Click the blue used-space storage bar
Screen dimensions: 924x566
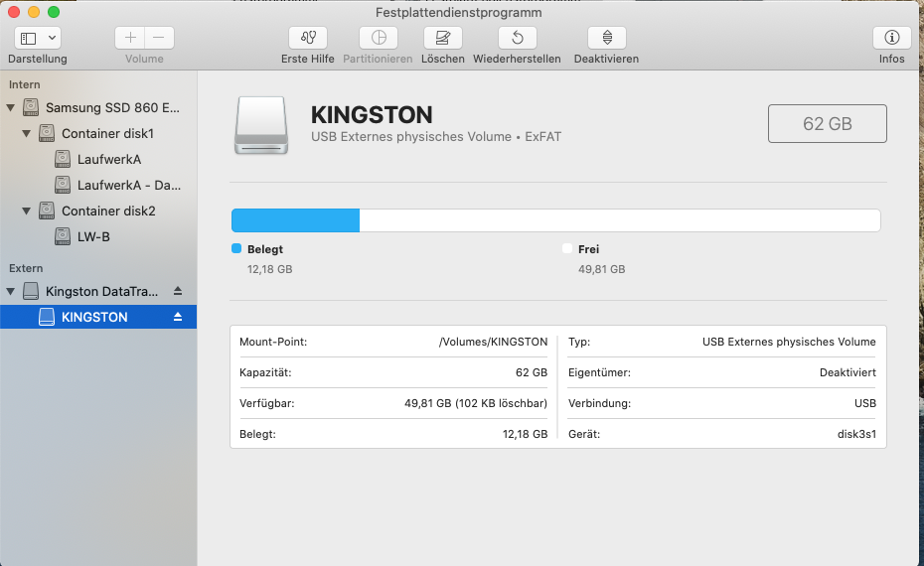click(295, 220)
